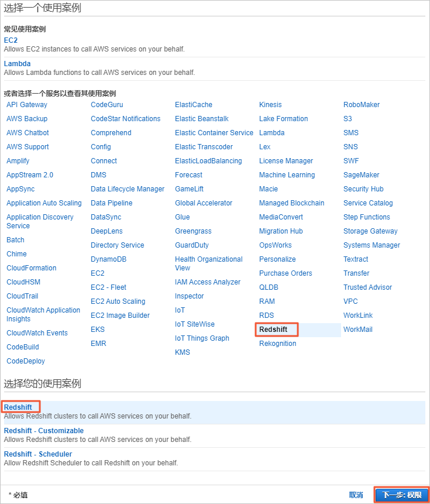Select the Systems Manager service
The width and height of the screenshot is (430, 504).
coord(372,245)
